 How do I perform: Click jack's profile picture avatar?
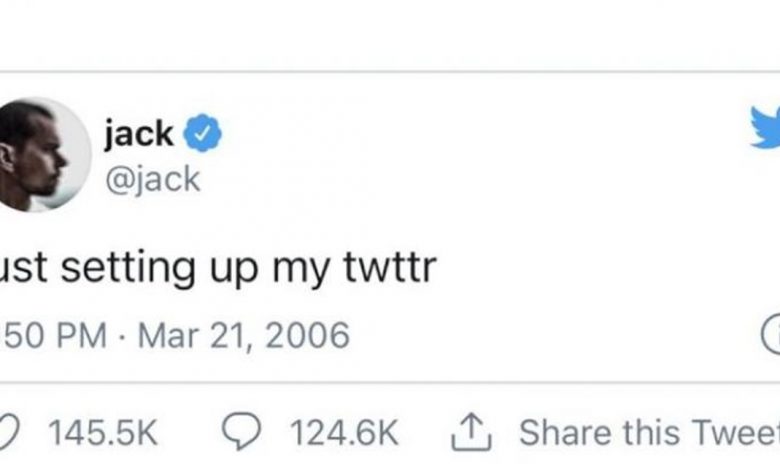[x=44, y=155]
